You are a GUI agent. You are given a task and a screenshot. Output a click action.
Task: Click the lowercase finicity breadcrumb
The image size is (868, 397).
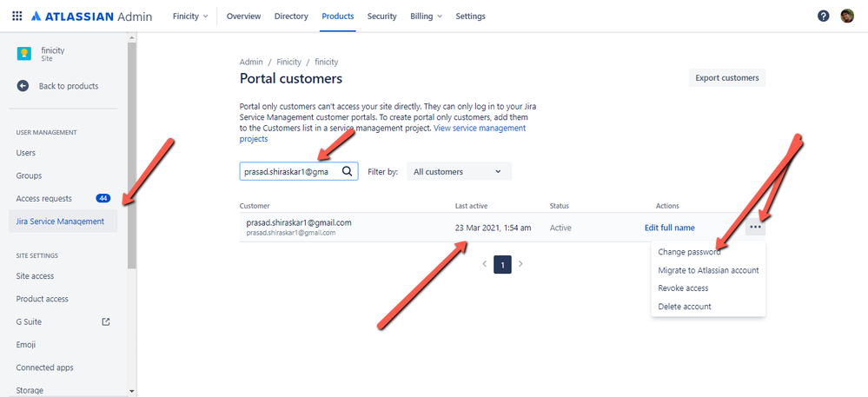click(x=327, y=62)
